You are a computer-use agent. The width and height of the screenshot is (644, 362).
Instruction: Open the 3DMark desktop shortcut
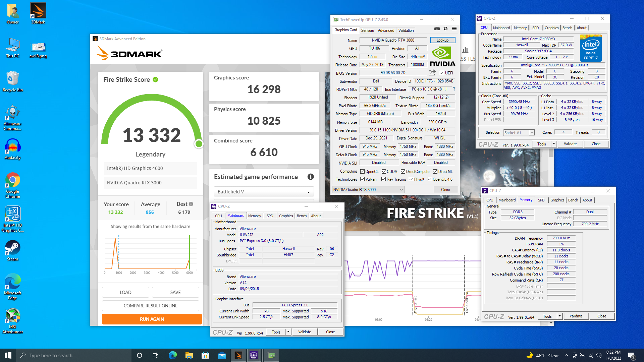[x=38, y=13]
